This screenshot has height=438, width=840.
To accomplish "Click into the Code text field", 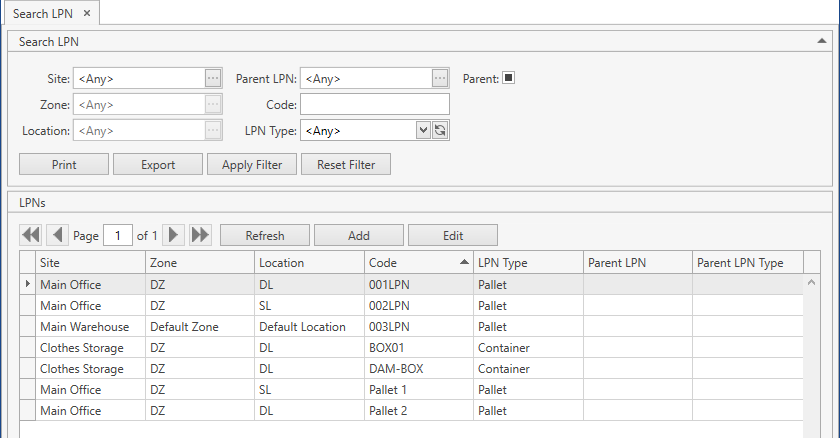I will click(x=374, y=104).
